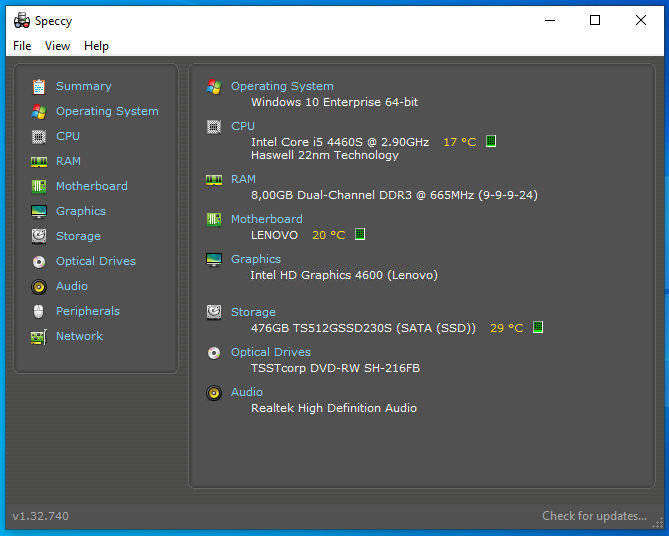Click the Graphics monitor icon in sidebar
Image resolution: width=669 pixels, height=536 pixels.
pyautogui.click(x=39, y=211)
